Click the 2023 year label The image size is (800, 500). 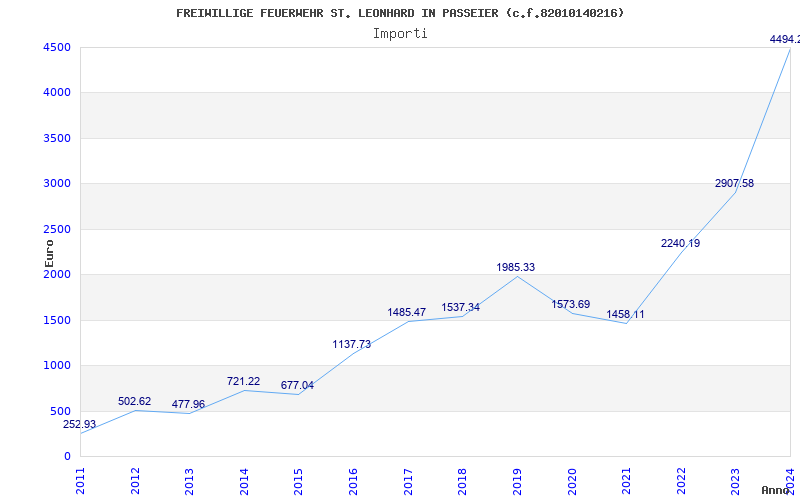tap(735, 482)
